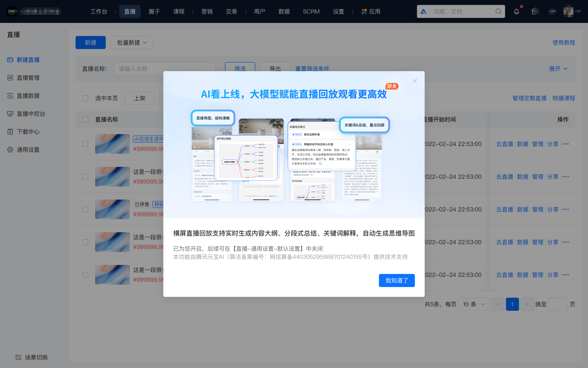This screenshot has height=368, width=588.
Task: Click 分享 for the 已停售 row
Action: [553, 209]
